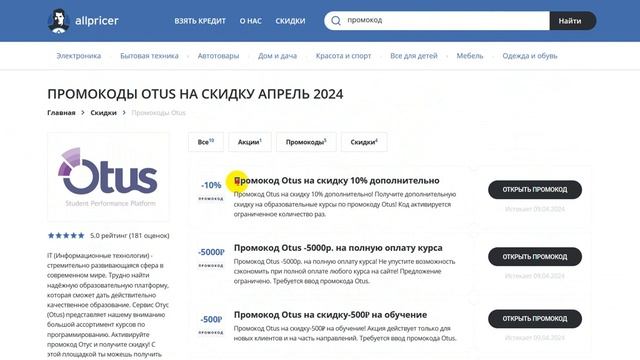Select the Скидки filter tab
Viewport: 640px width, 360px height.
point(364,142)
